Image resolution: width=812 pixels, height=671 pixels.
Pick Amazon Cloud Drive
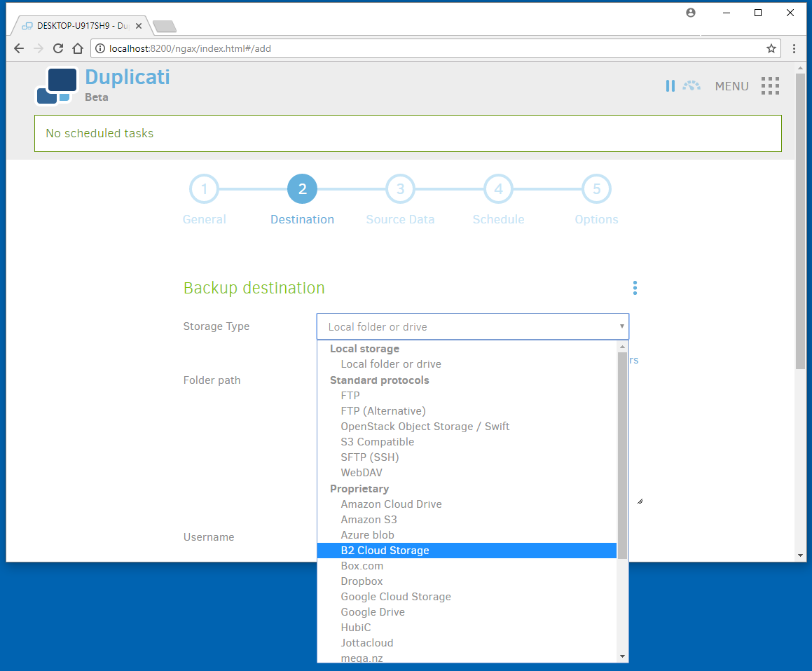coord(467,504)
